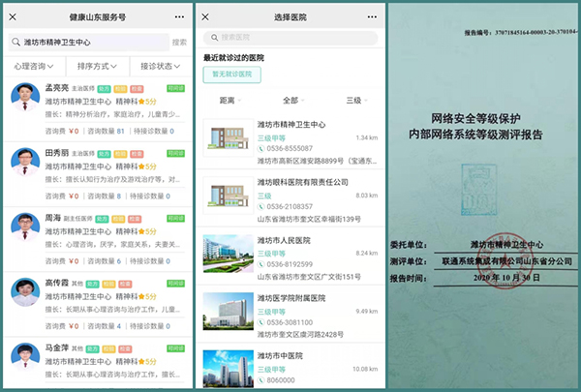
Task: Click the 咨询数量 81 value for 孟亮亮
Action: coord(120,132)
